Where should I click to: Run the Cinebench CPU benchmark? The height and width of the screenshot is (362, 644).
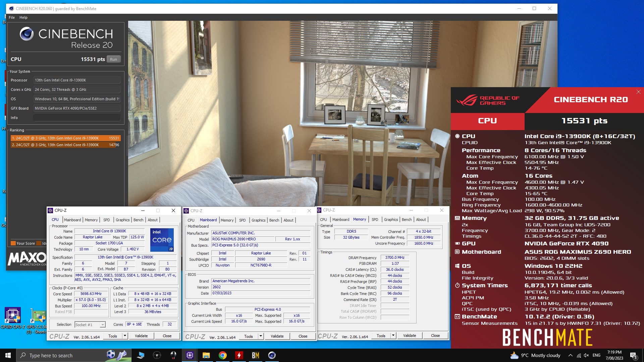coord(114,59)
